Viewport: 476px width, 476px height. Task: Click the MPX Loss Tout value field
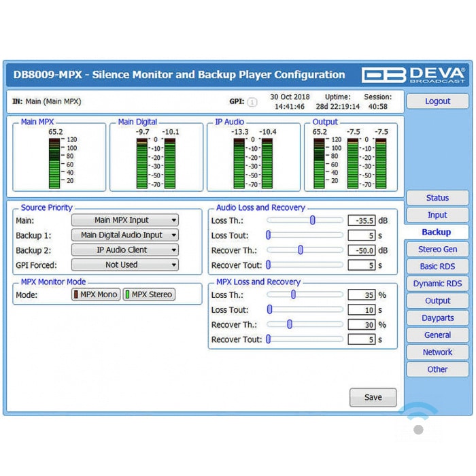point(361,310)
